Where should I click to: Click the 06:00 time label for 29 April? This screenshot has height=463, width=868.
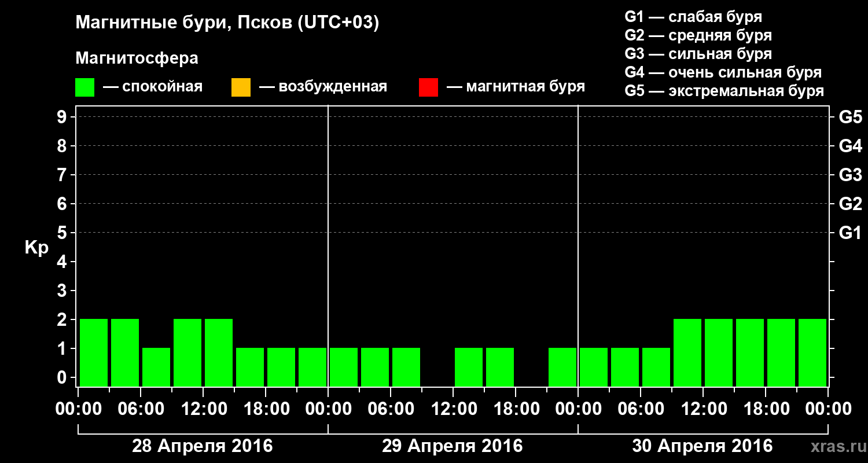tap(391, 409)
